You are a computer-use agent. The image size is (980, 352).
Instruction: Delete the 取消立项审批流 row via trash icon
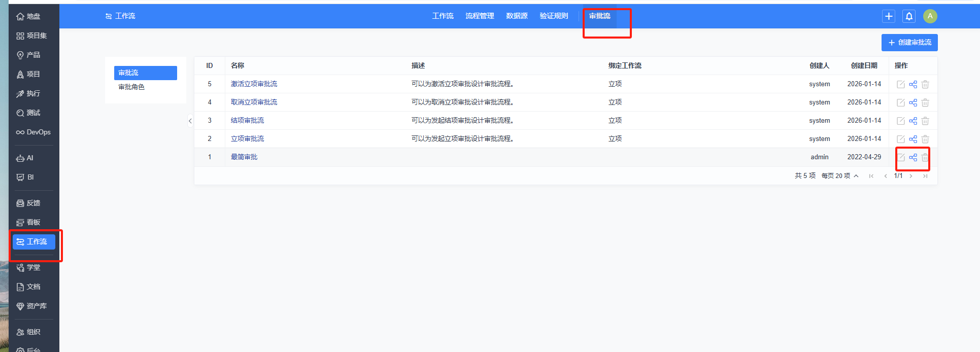(925, 102)
